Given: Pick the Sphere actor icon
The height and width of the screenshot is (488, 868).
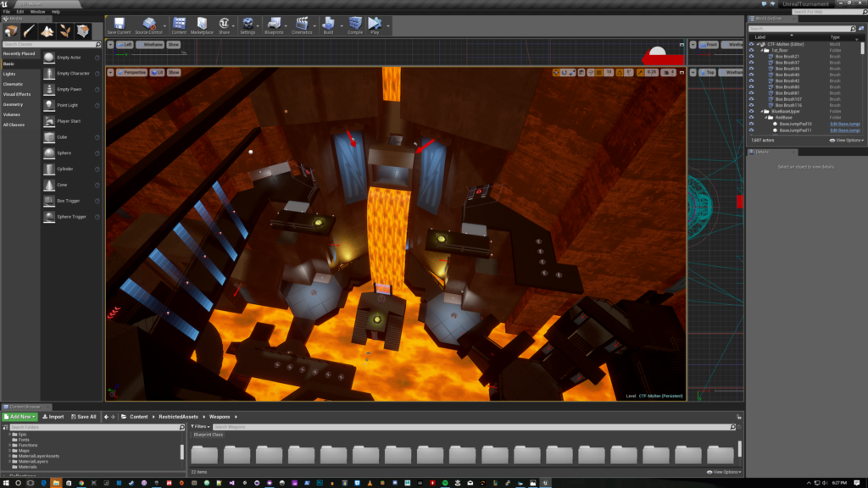Looking at the screenshot, I should click(49, 152).
